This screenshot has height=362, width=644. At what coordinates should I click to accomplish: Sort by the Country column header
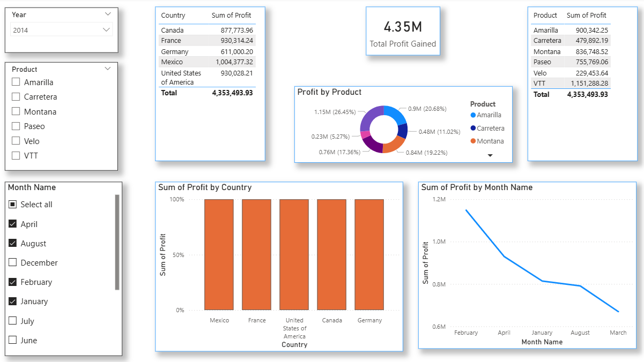tap(173, 16)
